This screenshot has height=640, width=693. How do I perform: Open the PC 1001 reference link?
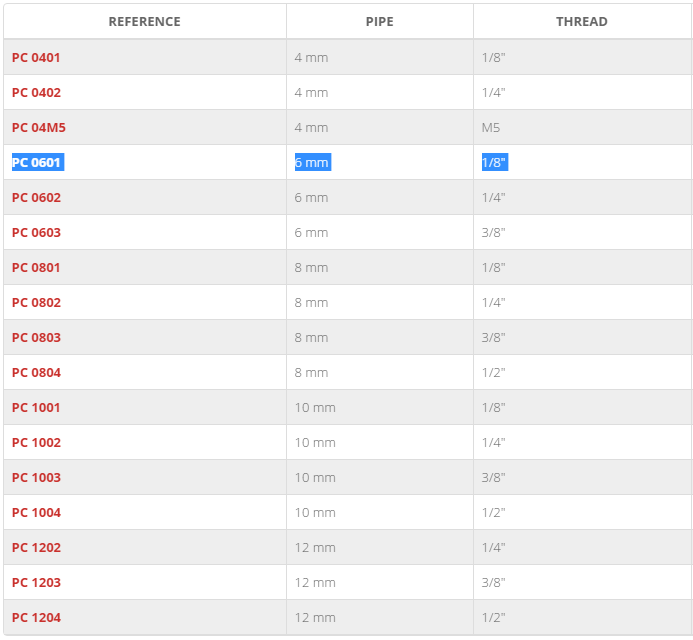coord(36,407)
